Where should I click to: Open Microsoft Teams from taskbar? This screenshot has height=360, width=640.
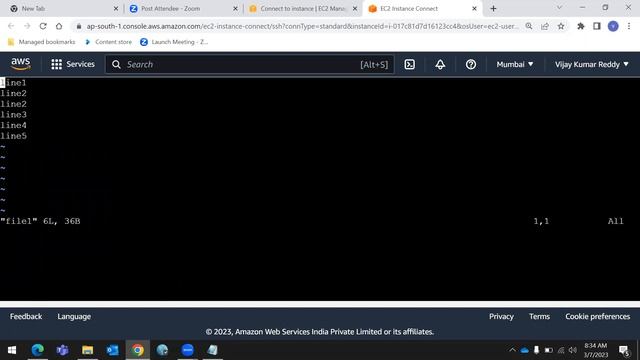coord(62,350)
